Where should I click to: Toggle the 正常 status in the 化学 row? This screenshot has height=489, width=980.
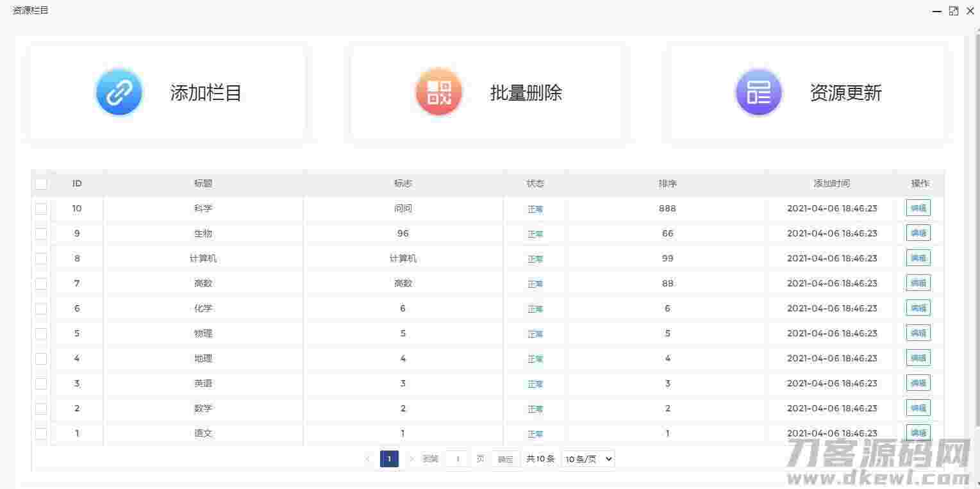click(x=535, y=309)
